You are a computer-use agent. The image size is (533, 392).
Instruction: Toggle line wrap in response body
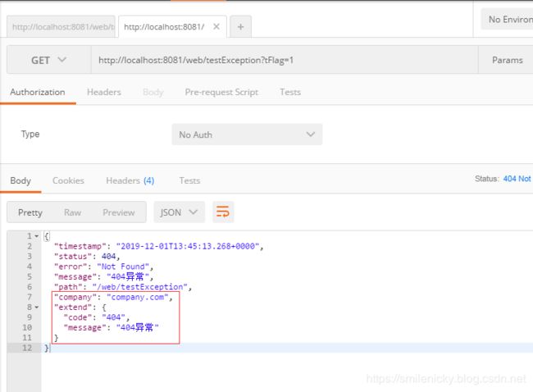point(223,212)
